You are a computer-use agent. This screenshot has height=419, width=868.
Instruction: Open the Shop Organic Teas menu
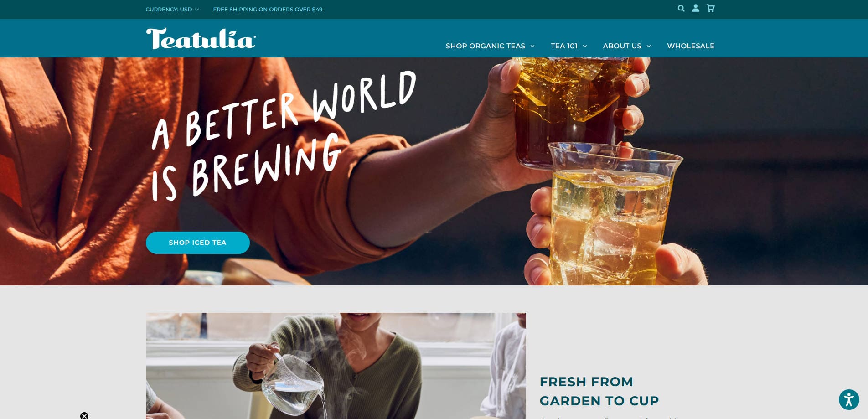(x=486, y=46)
